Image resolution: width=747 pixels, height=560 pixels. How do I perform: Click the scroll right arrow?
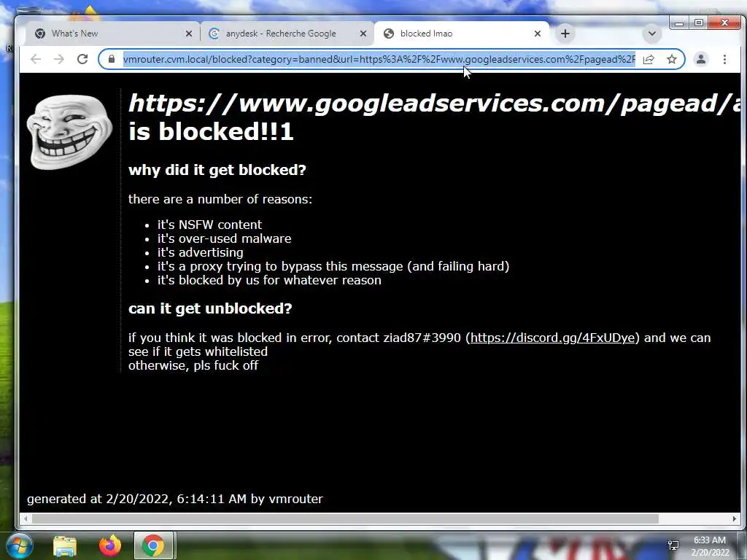[734, 518]
